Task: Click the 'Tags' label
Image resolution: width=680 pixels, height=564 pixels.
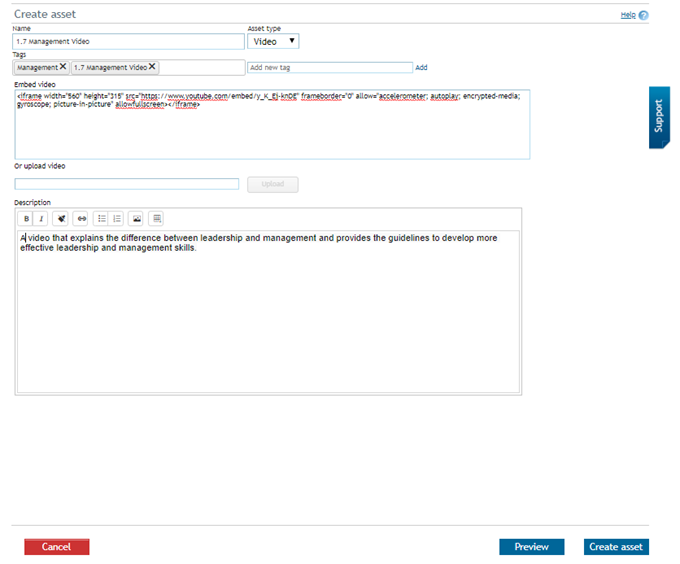Action: click(x=19, y=55)
